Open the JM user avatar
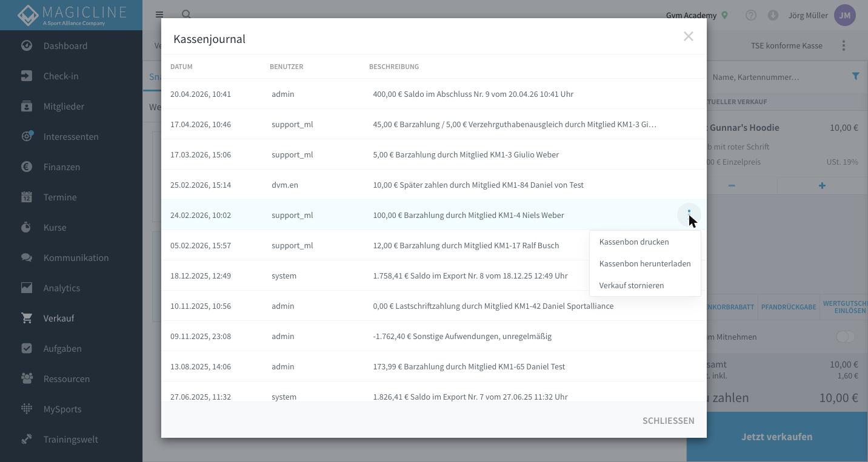The width and height of the screenshot is (868, 462). point(845,15)
